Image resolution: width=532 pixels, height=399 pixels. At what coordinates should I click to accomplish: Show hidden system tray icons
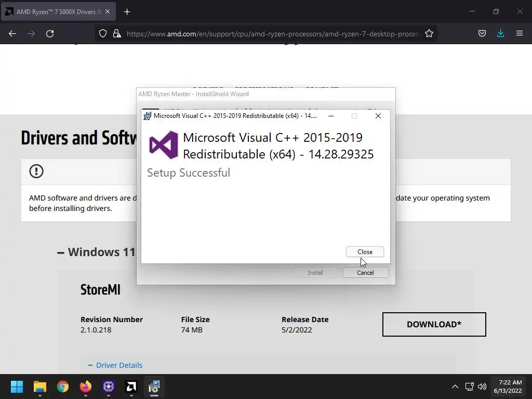[x=455, y=387]
